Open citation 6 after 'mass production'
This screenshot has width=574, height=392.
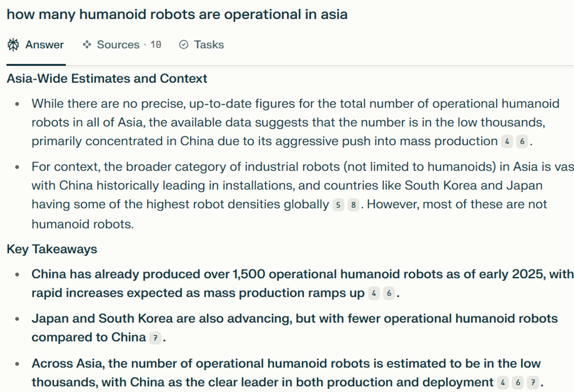[522, 141]
